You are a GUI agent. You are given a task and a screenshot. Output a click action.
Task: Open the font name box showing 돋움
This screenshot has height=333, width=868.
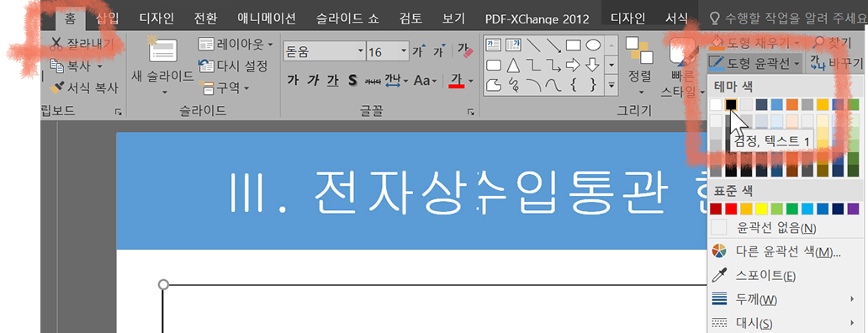(x=324, y=52)
